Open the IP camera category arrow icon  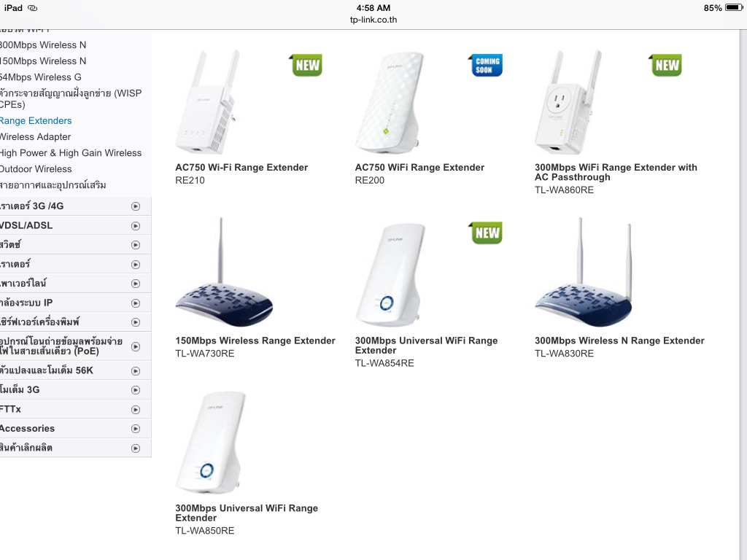[136, 303]
